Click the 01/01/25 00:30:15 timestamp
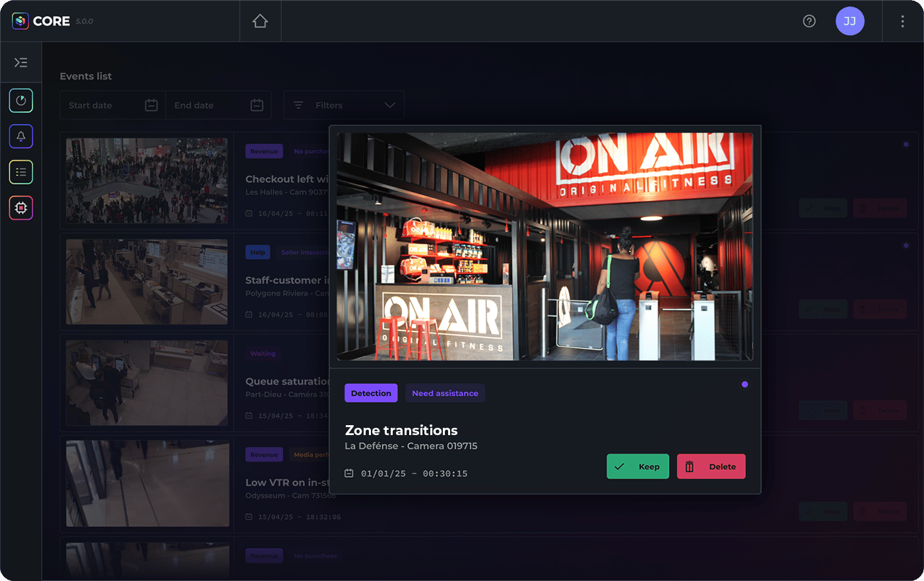Image resolution: width=924 pixels, height=581 pixels. 414,473
